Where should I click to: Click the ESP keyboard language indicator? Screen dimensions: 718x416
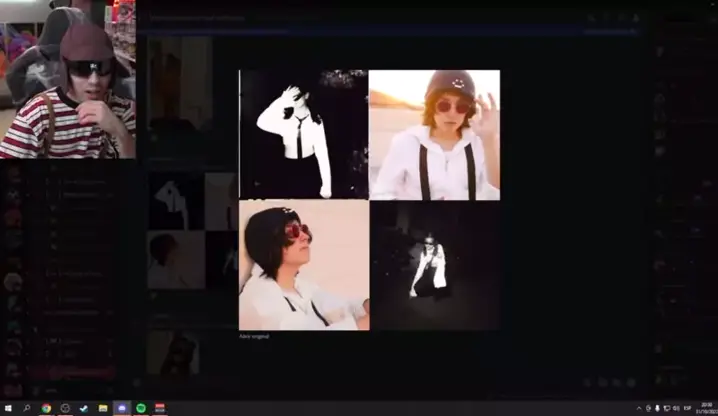point(688,408)
